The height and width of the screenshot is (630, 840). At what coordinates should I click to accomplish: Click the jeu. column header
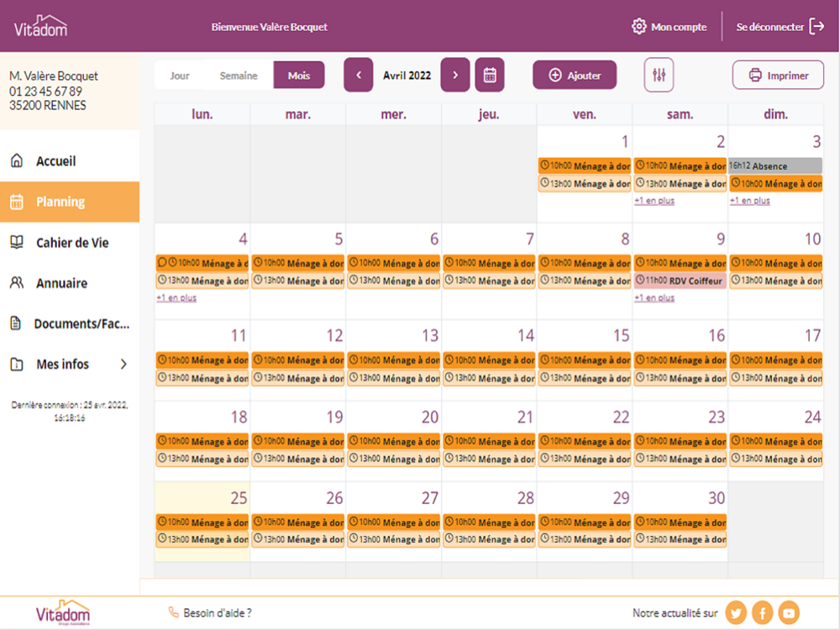pyautogui.click(x=489, y=114)
